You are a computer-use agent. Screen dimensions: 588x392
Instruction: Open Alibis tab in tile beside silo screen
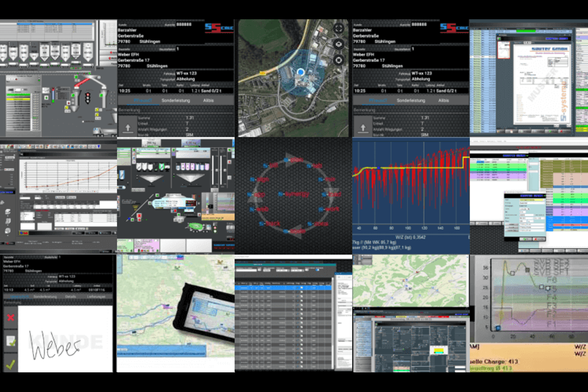(x=208, y=100)
